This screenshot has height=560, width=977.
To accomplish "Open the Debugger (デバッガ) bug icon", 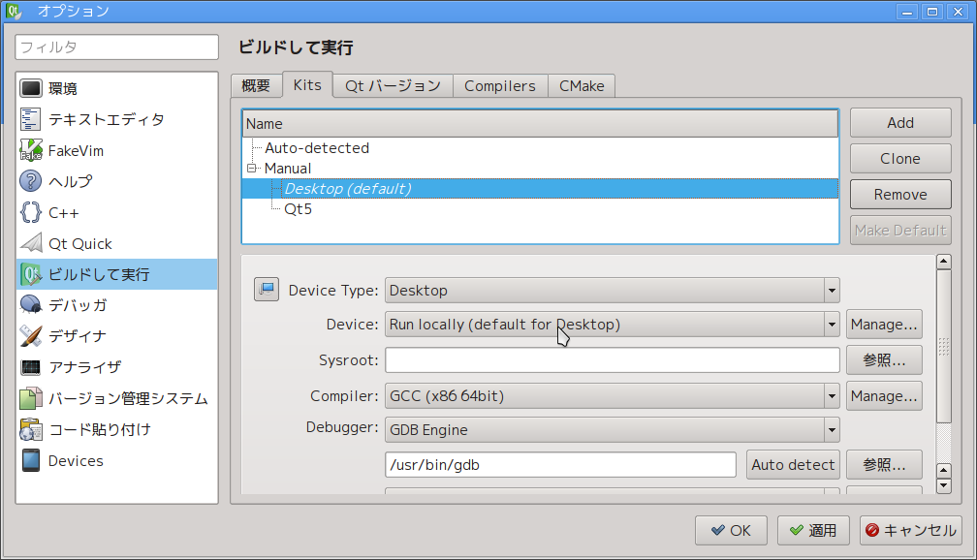I will click(31, 305).
